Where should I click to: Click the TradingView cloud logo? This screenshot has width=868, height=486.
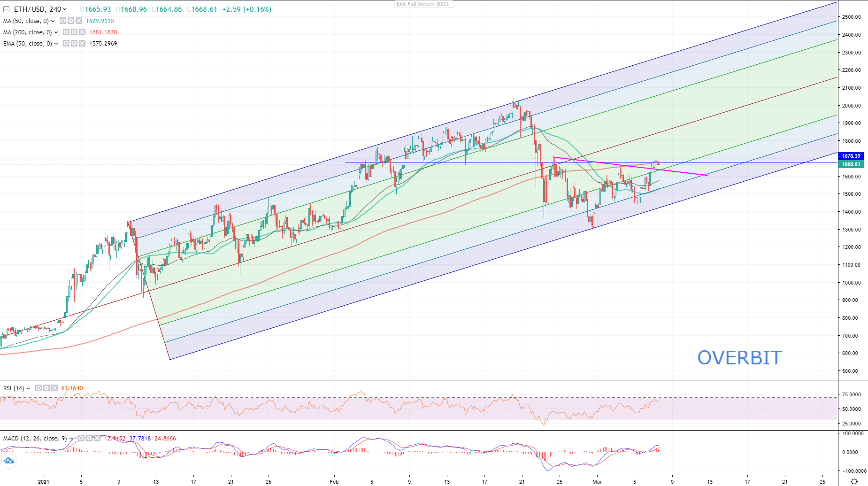(9, 461)
